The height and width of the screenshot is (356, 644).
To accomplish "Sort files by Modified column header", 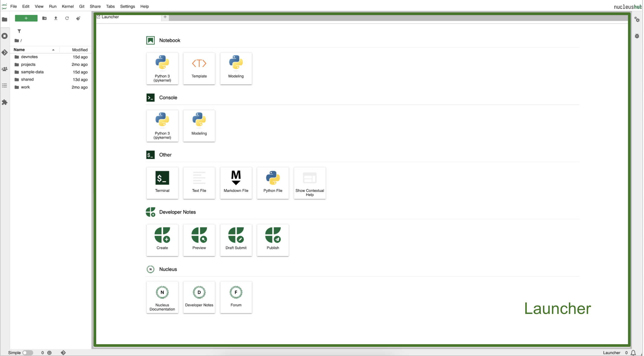I will 75,50.
